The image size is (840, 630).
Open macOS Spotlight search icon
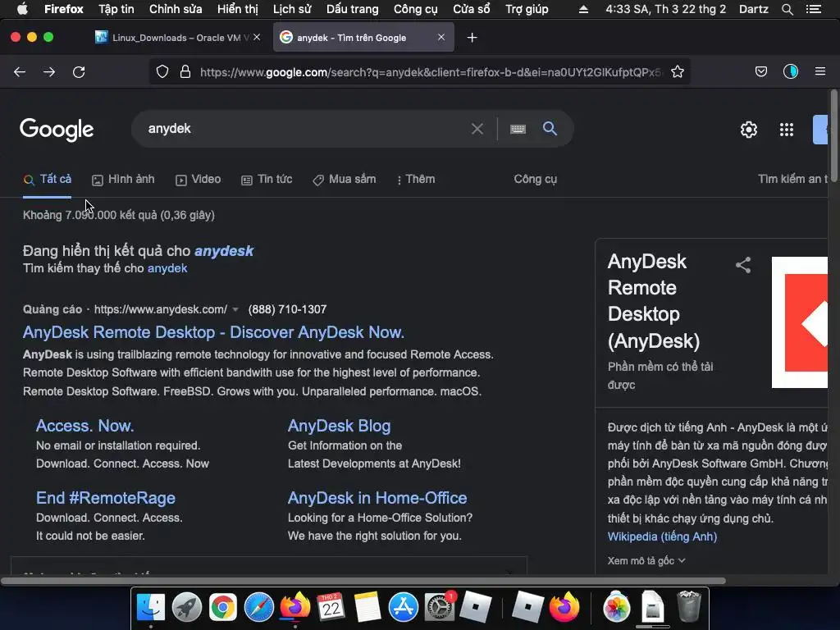pyautogui.click(x=787, y=9)
